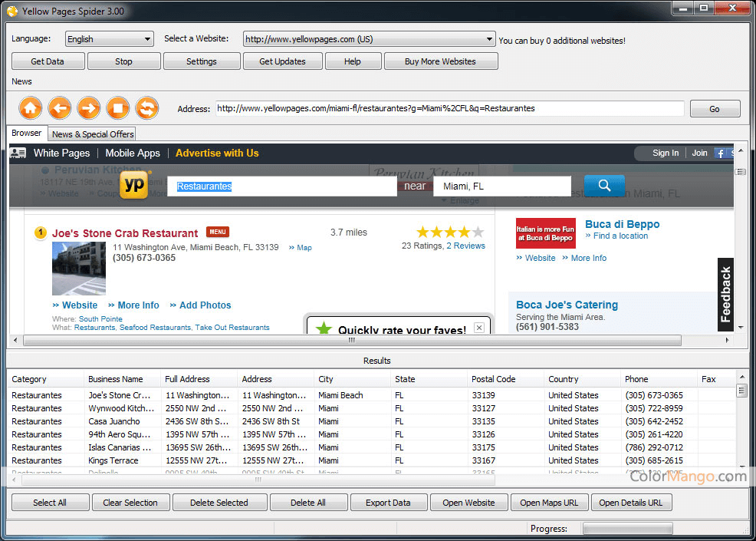The height and width of the screenshot is (541, 756).
Task: Click the Go button beside the address field
Action: pyautogui.click(x=715, y=109)
